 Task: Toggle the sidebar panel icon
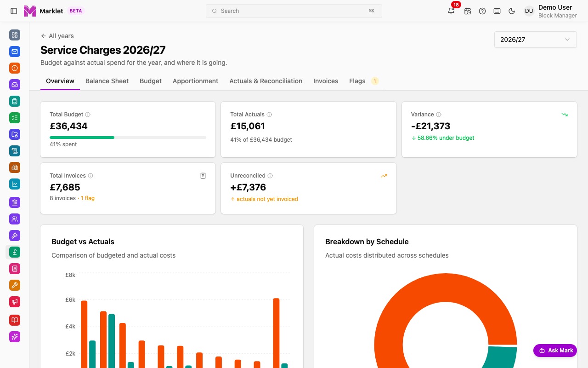tap(14, 11)
